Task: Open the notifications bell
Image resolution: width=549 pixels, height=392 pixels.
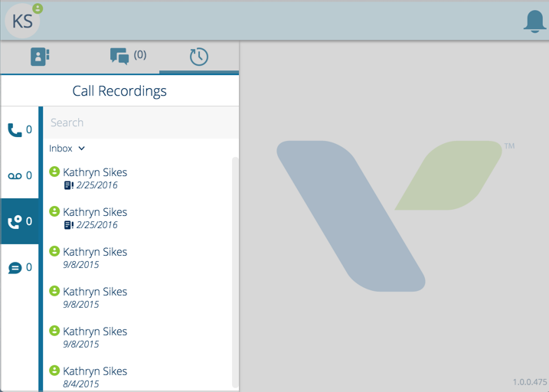Action: pos(534,21)
